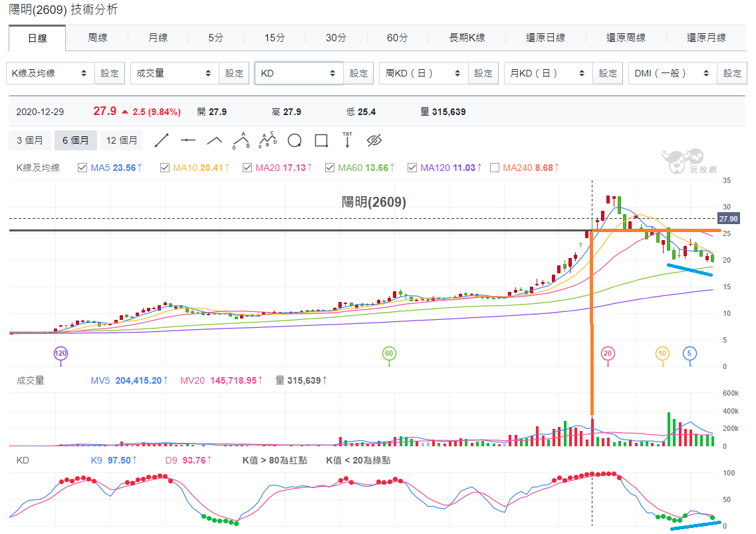
Task: Uncheck the MA120 checkbox
Action: (412, 168)
